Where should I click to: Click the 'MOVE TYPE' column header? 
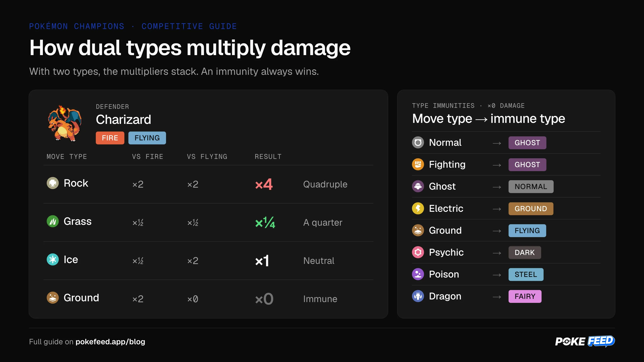pos(67,157)
